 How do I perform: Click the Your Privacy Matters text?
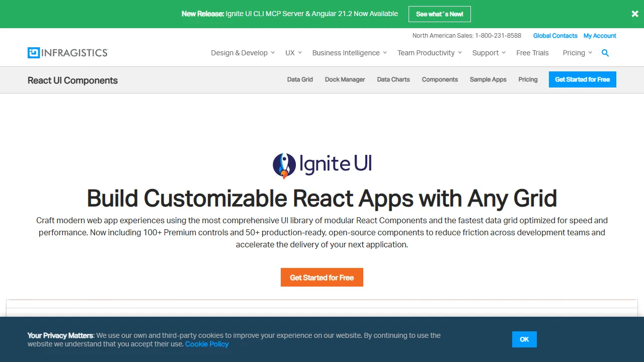pos(60,335)
